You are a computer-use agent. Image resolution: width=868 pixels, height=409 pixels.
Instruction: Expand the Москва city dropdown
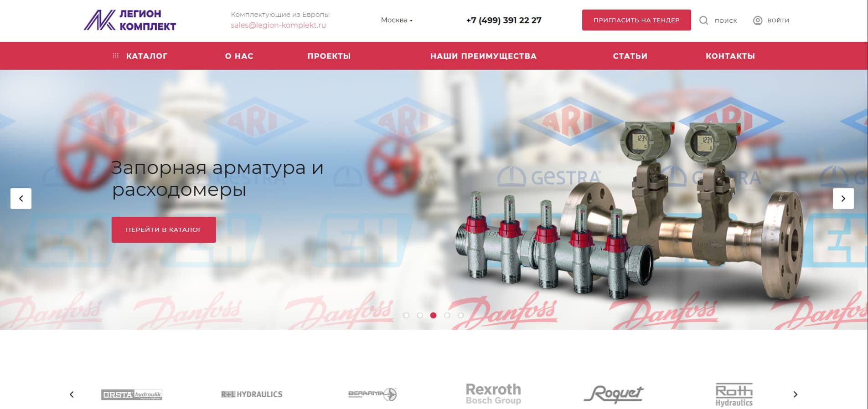(x=396, y=20)
